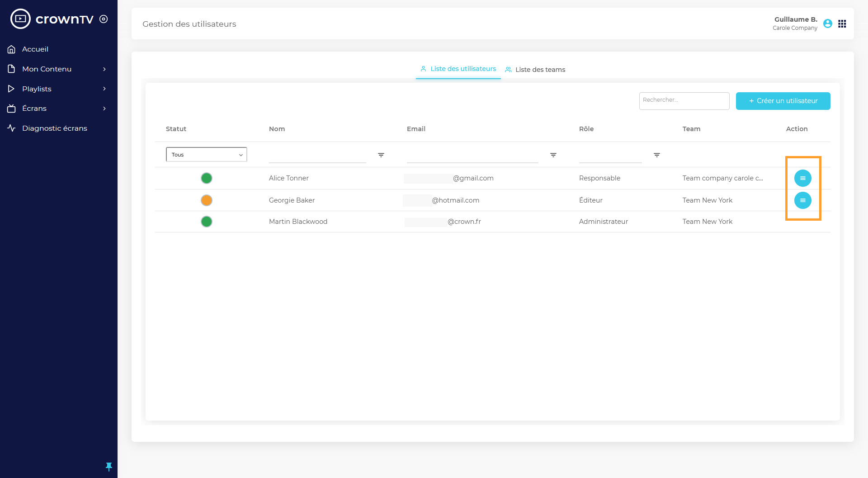The width and height of the screenshot is (868, 478).
Task: Click the Nom filter input
Action: pyautogui.click(x=317, y=155)
